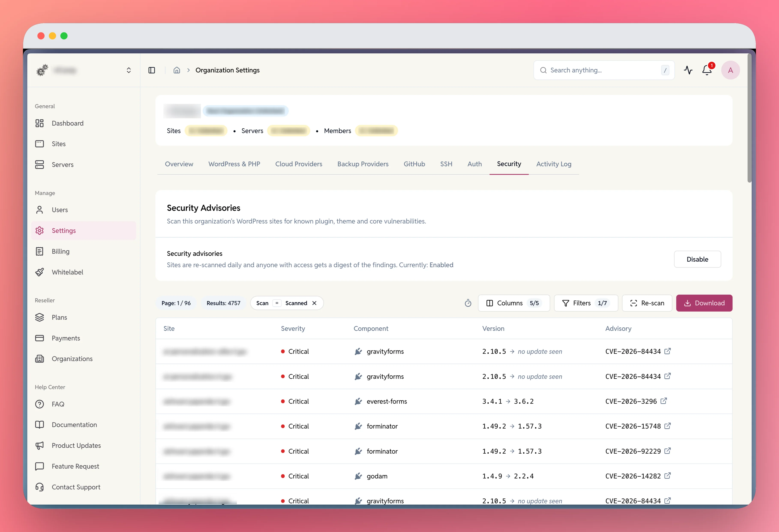Open the Scan filter equals operator
This screenshot has height=532, width=779.
(277, 303)
